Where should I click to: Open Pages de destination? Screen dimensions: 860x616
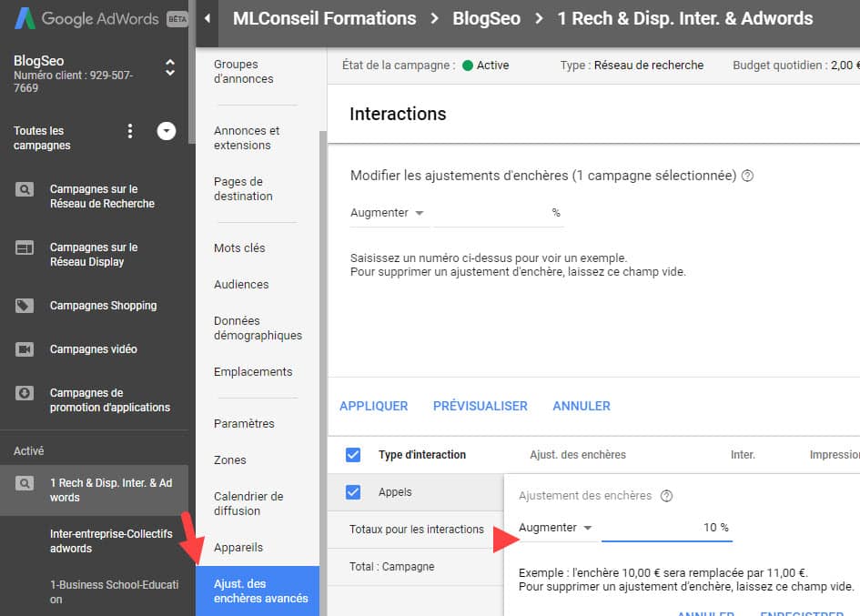point(243,188)
